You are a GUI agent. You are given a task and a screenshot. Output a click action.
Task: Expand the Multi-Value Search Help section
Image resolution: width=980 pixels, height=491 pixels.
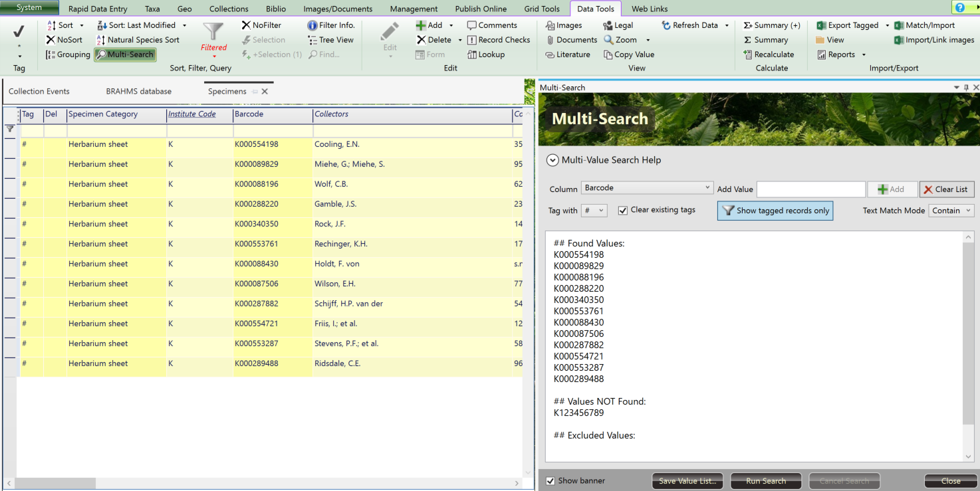552,160
